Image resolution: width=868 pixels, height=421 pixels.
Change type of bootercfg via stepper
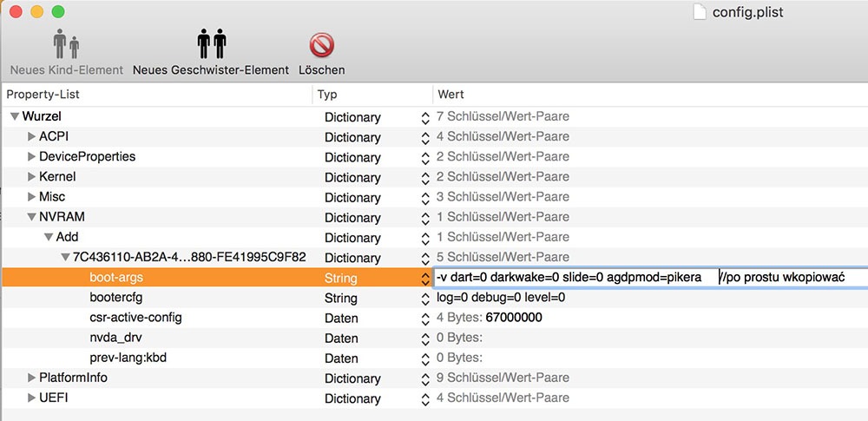pyautogui.click(x=425, y=299)
